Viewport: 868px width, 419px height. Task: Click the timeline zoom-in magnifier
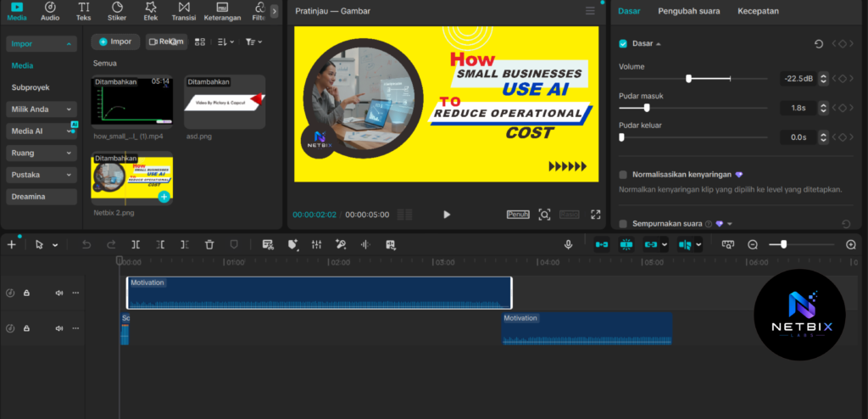851,244
